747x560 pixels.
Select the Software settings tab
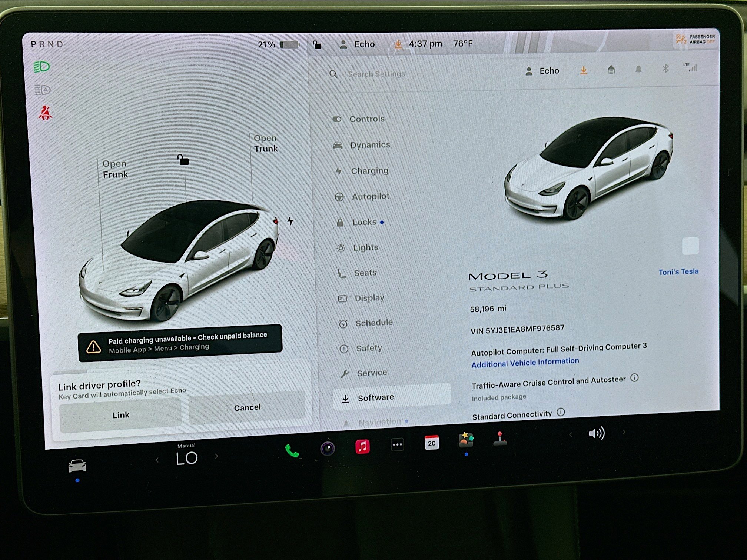[392, 397]
